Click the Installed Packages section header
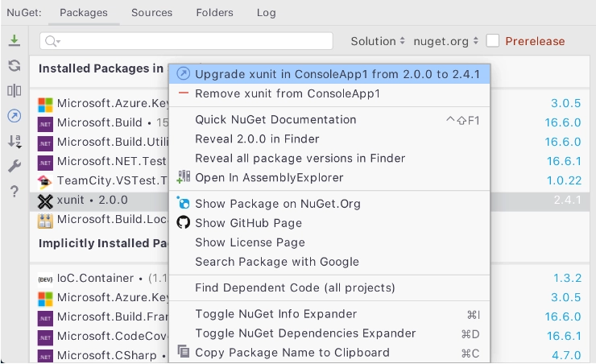This screenshot has width=596, height=364. tap(101, 68)
